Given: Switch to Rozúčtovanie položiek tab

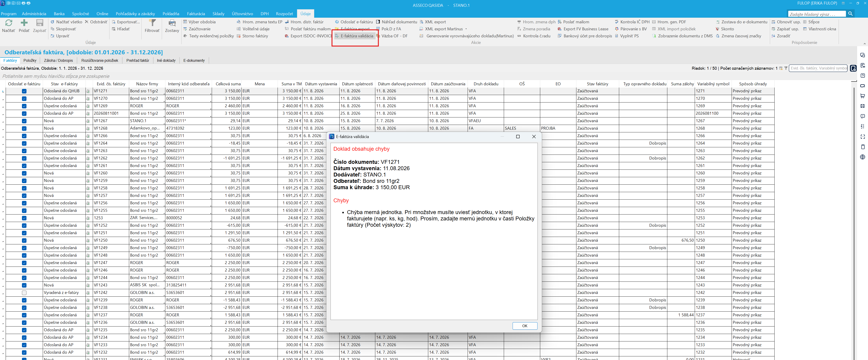Looking at the screenshot, I should [x=100, y=61].
